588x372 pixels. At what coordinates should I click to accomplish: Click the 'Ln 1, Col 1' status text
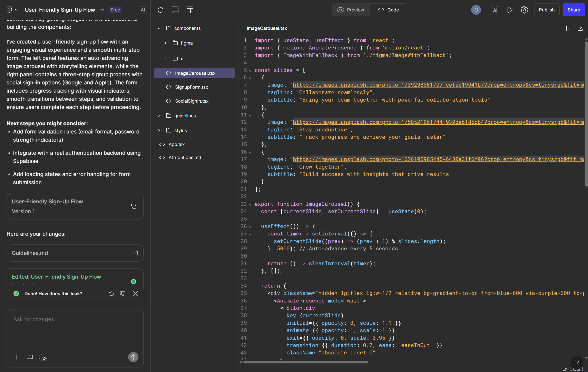tap(573, 369)
